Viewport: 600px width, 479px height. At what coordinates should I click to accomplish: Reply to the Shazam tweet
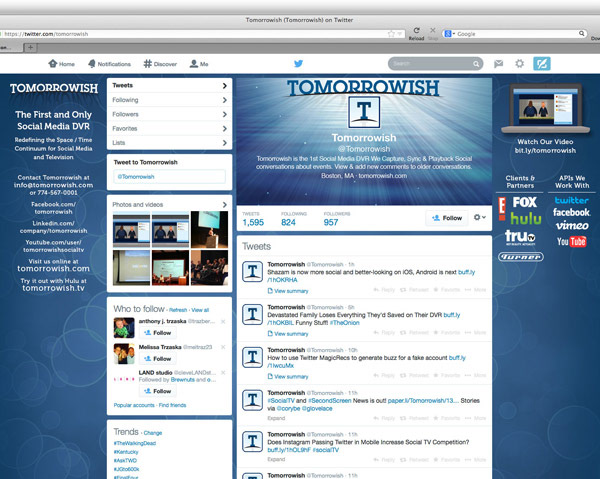384,290
